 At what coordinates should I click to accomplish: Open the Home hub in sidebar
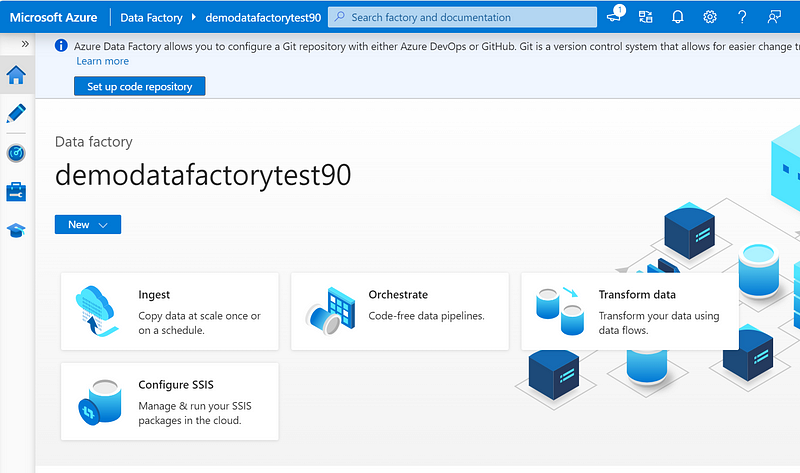pyautogui.click(x=16, y=75)
